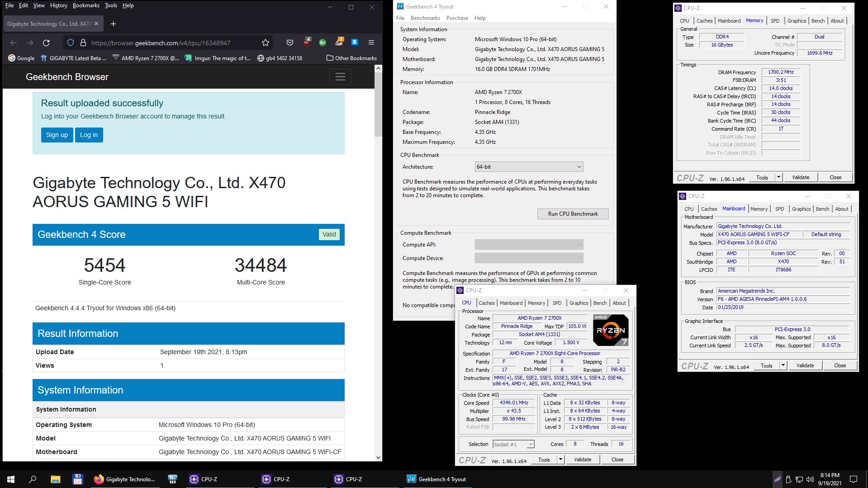
Task: Open taskbar search magnifier
Action: pos(33,479)
